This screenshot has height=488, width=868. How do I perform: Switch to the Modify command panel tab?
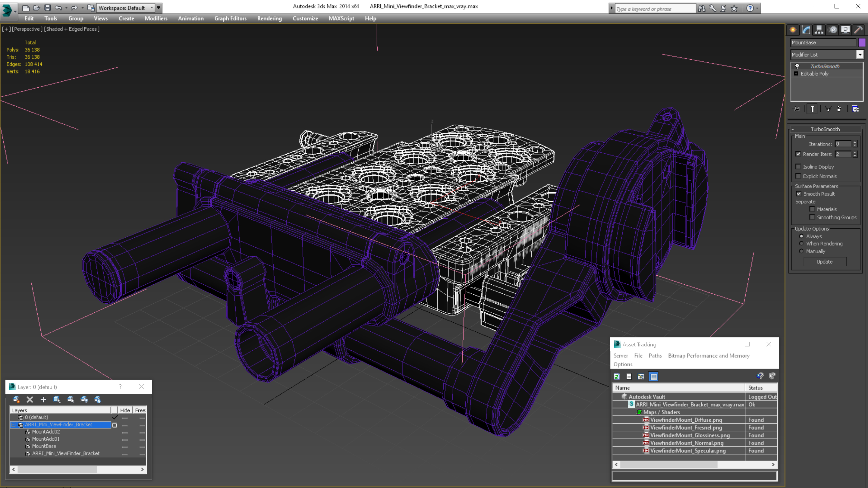(x=806, y=30)
